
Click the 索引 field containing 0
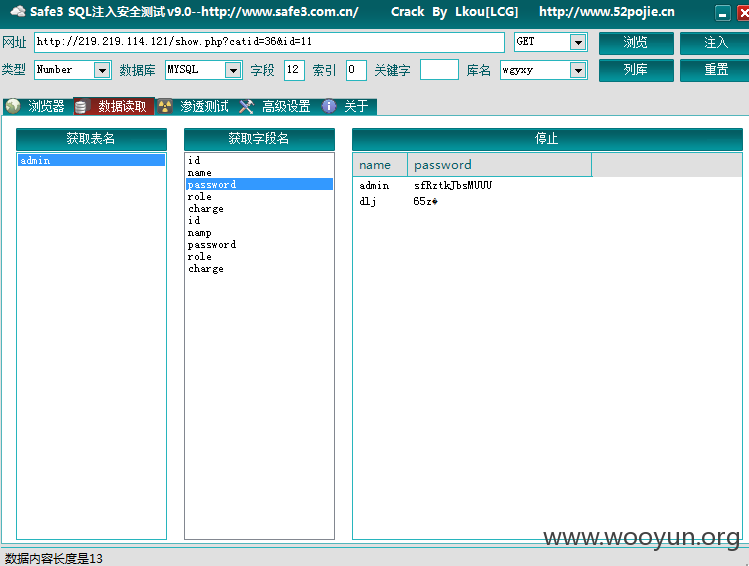pyautogui.click(x=356, y=70)
